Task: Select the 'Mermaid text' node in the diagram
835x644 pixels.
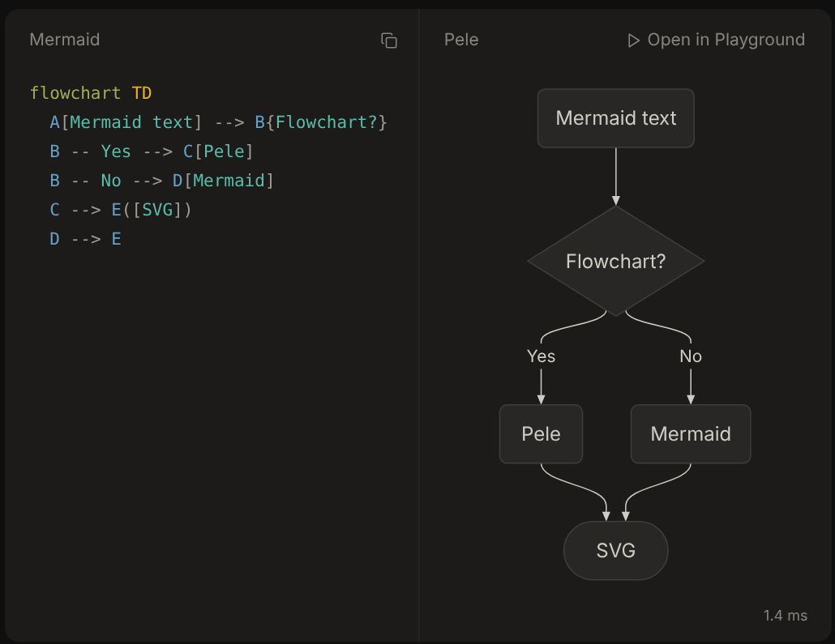Action: 615,118
